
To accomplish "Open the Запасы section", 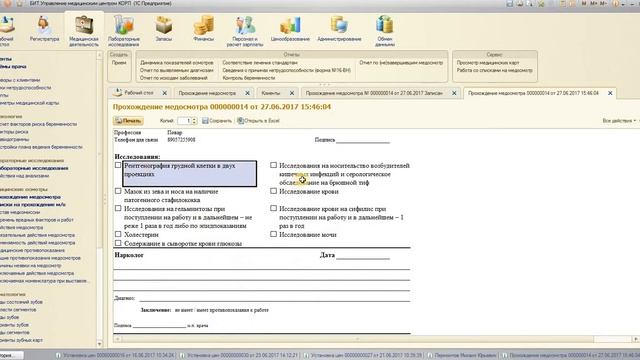I will click(164, 29).
